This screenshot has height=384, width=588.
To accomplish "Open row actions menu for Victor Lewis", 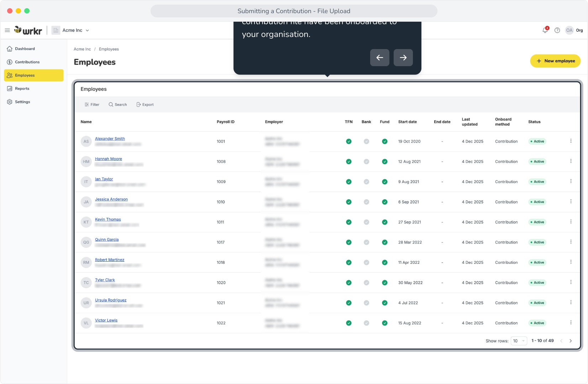I will [571, 323].
